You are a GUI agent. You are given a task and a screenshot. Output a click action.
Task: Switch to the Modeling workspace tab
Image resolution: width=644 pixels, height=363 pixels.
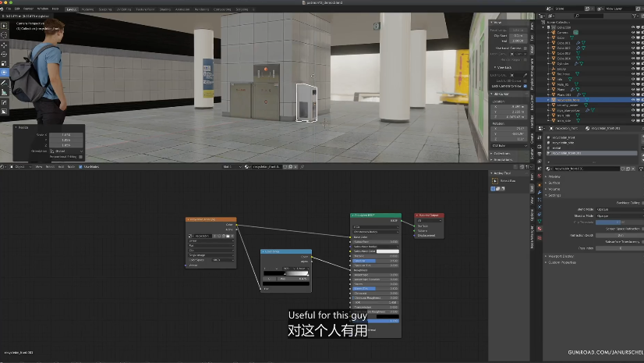(87, 9)
